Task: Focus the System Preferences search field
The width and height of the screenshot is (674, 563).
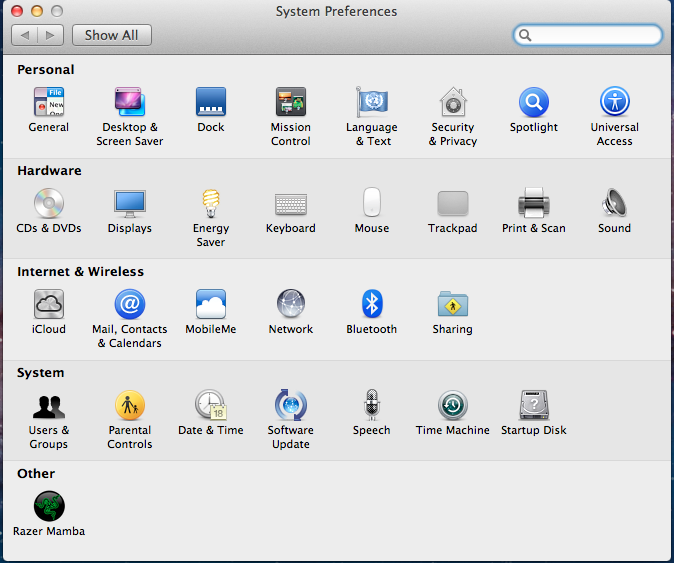Action: tap(588, 35)
